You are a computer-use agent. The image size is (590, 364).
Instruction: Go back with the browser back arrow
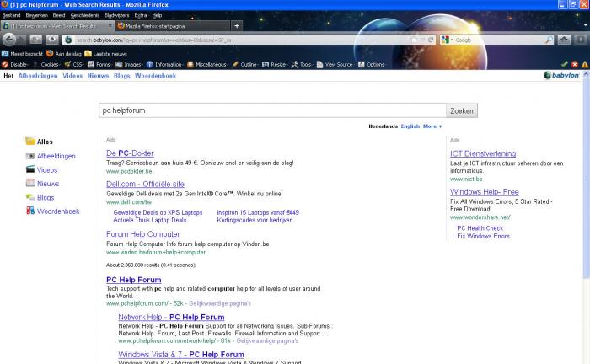tap(9, 39)
